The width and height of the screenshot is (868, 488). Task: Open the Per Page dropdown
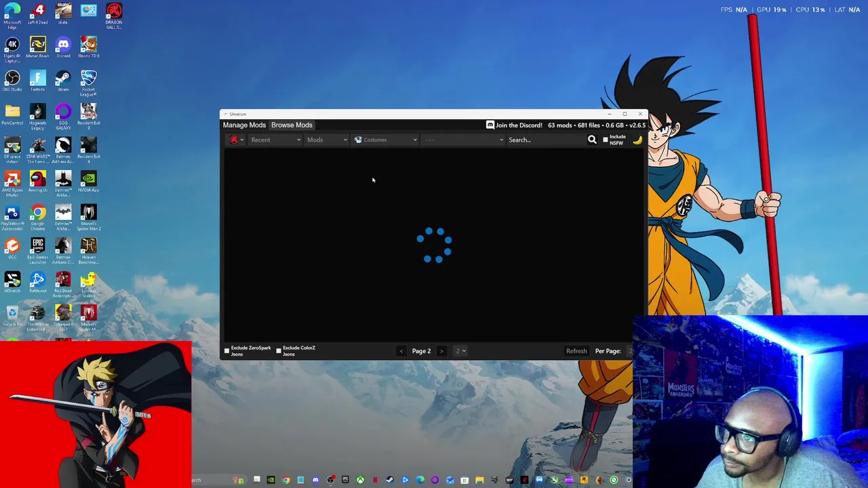(631, 351)
